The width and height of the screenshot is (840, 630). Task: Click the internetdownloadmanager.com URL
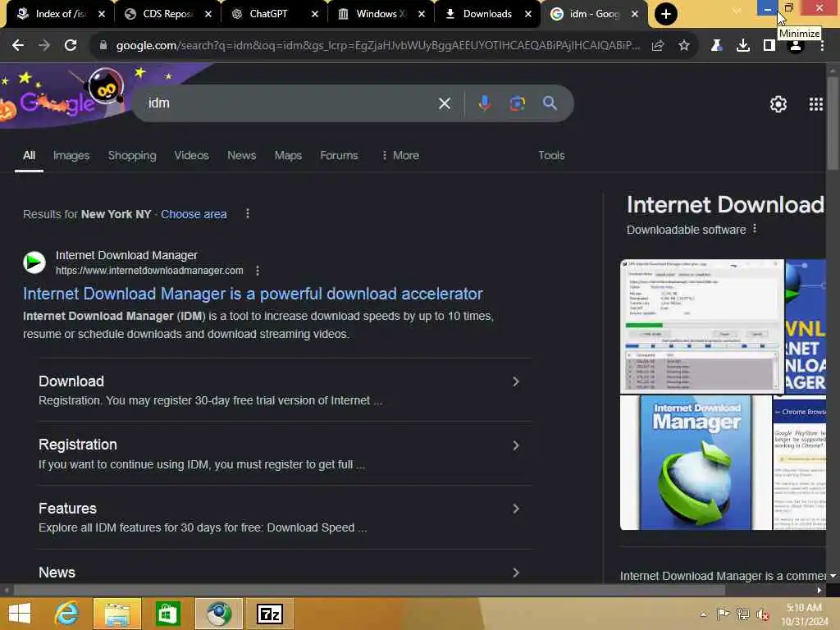coord(149,271)
